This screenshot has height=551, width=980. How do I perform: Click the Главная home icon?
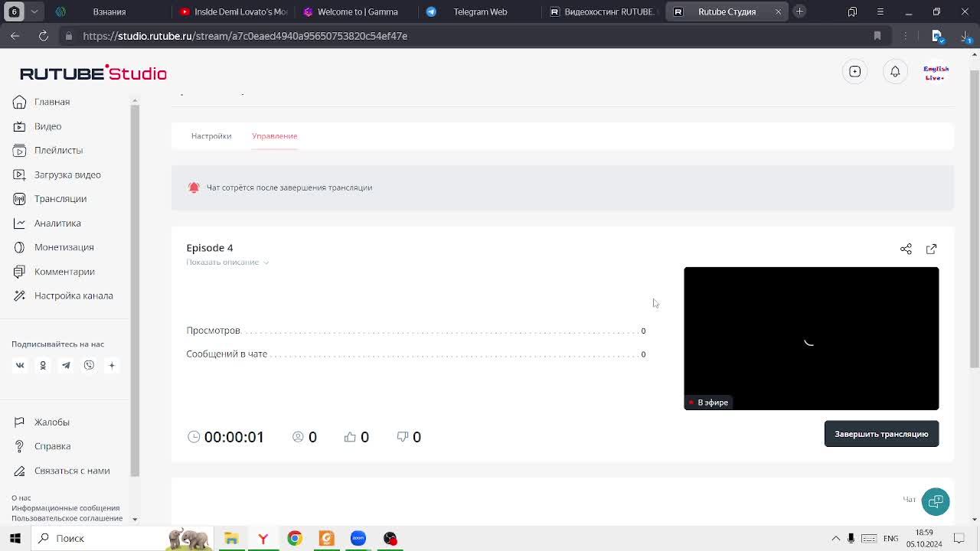[x=20, y=102]
